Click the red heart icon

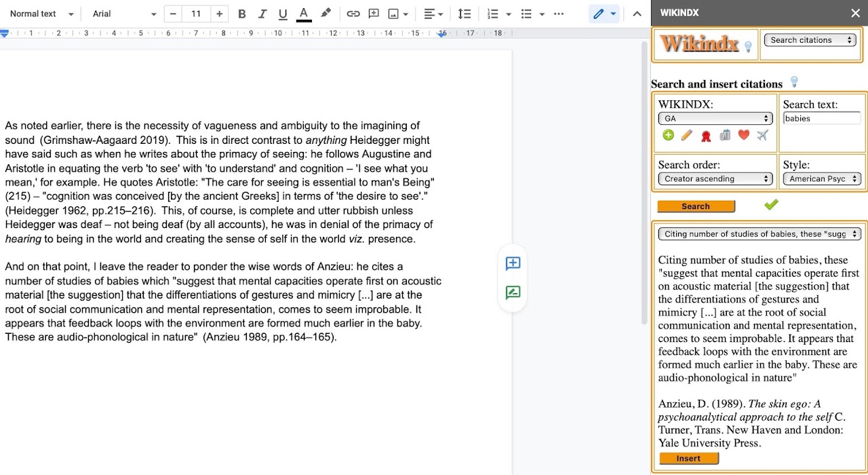pos(744,135)
